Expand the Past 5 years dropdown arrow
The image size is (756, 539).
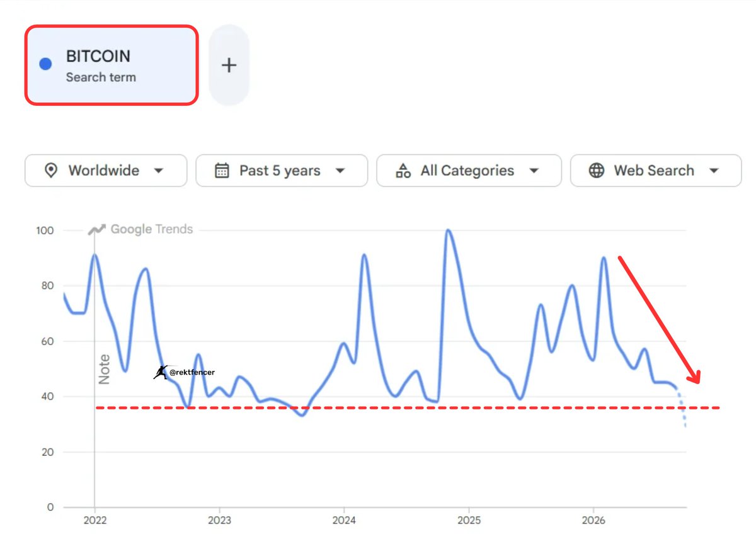340,171
